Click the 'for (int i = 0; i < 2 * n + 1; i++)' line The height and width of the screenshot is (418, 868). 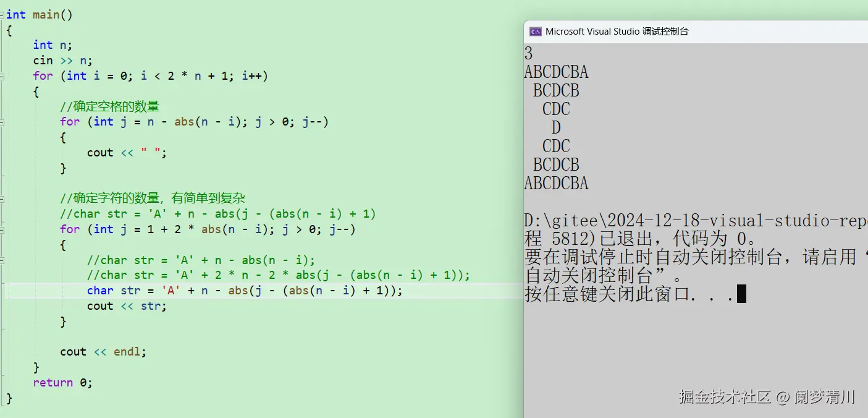tap(151, 76)
